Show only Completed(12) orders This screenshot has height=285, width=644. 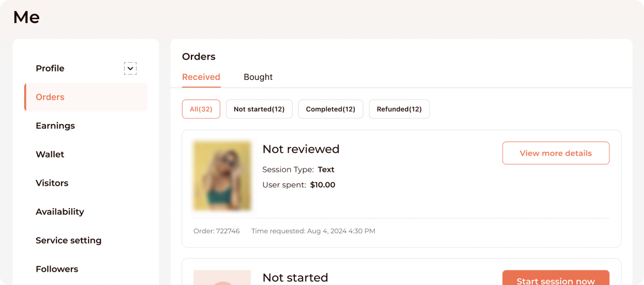click(331, 109)
